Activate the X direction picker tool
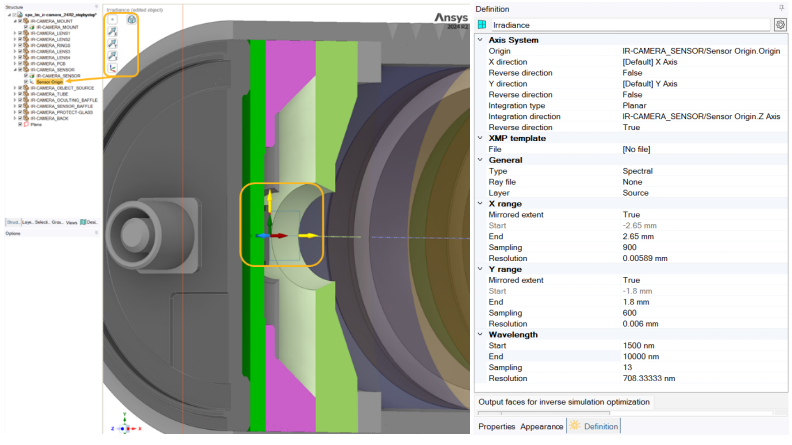 tap(112, 31)
